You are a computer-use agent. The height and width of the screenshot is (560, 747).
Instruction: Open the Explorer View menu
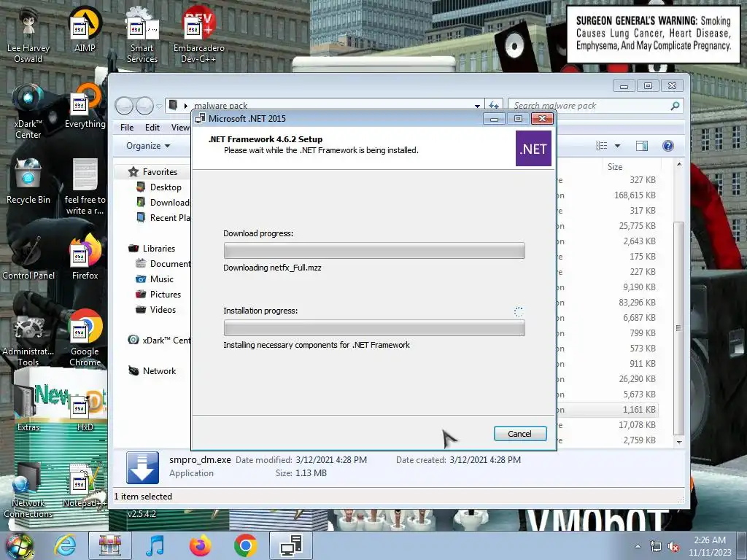pos(180,127)
